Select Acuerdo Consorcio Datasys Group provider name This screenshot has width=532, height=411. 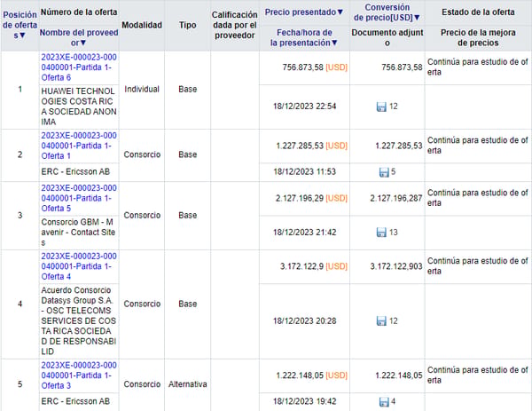click(79, 321)
